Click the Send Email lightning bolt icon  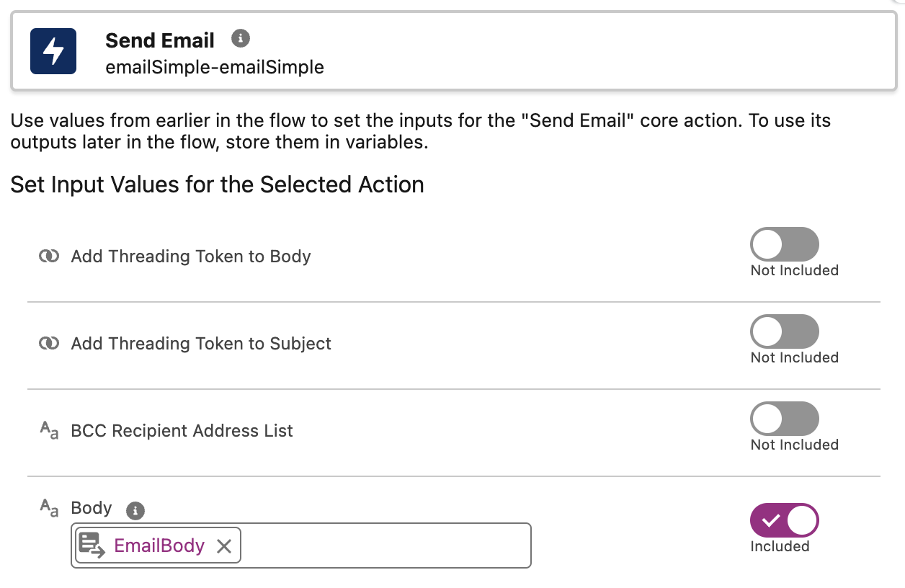pos(53,51)
